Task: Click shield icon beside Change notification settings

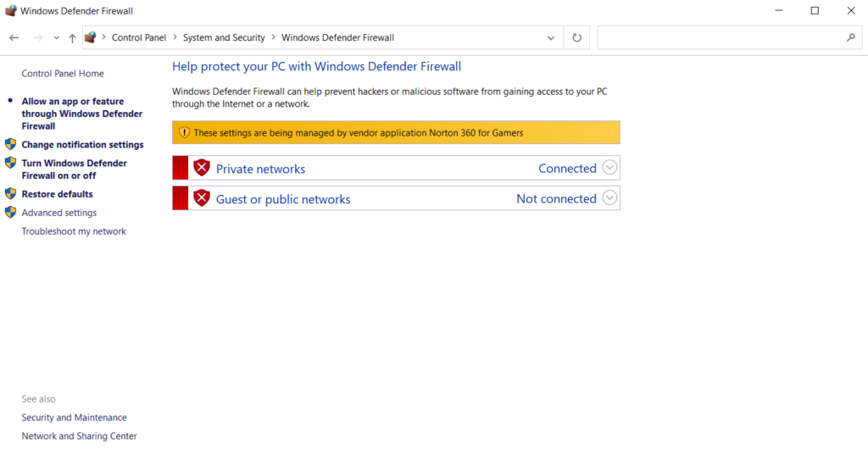Action: click(10, 144)
